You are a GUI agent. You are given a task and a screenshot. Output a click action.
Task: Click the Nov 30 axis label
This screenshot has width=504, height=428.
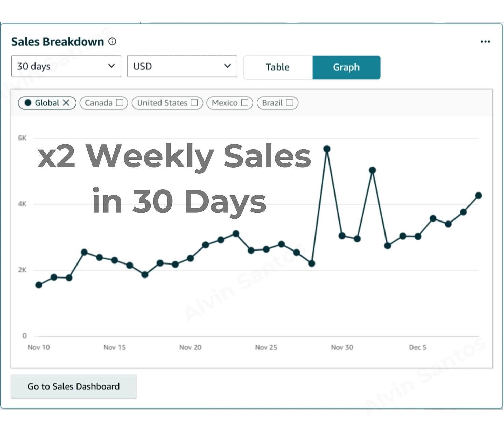(x=342, y=347)
